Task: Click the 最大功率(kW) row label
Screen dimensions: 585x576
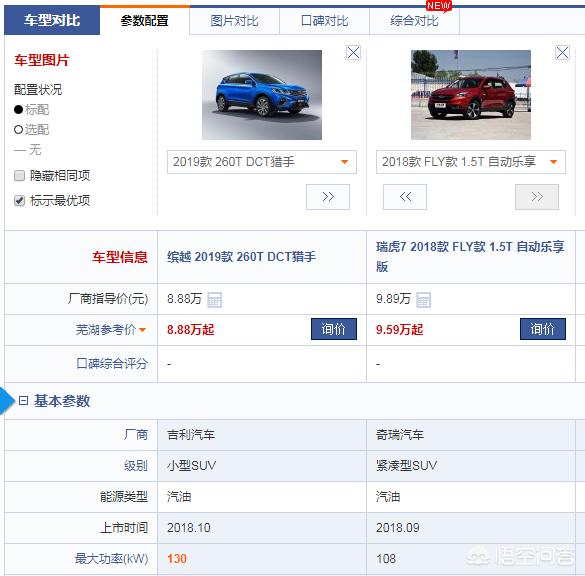Action: click(x=112, y=558)
